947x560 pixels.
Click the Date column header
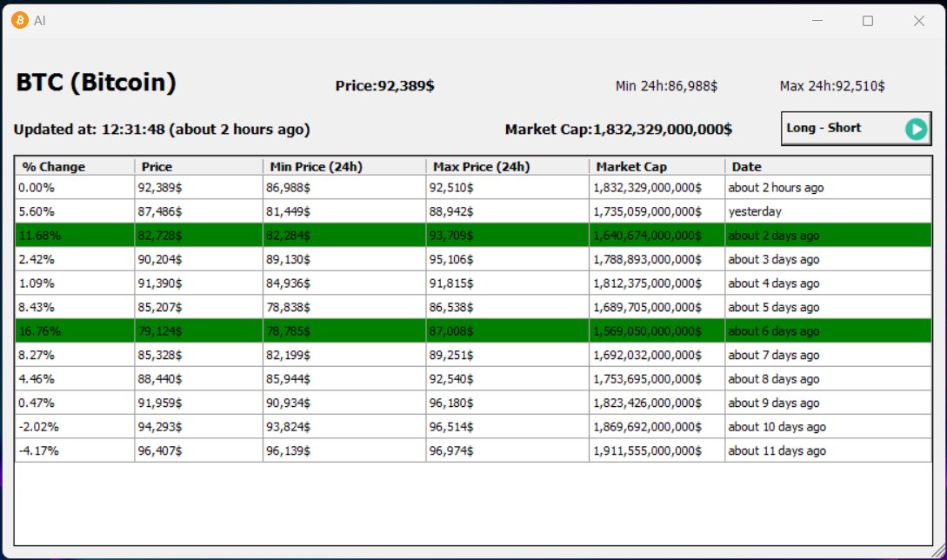(828, 167)
